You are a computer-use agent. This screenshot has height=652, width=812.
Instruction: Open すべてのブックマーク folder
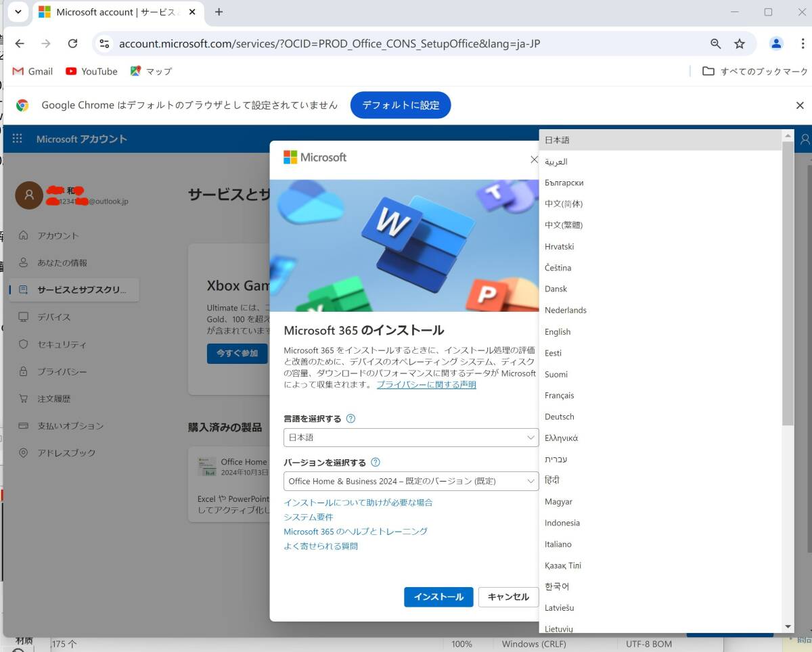tap(755, 71)
